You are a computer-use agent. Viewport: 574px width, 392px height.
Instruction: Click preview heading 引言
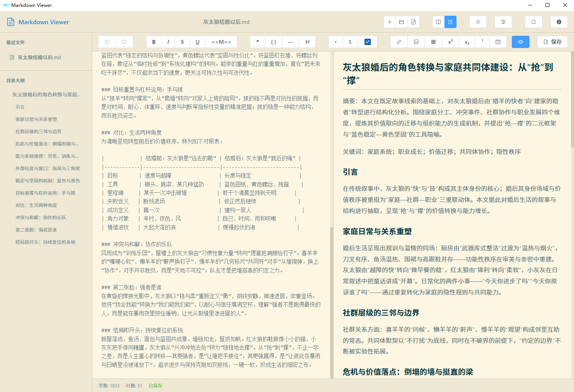pos(350,172)
